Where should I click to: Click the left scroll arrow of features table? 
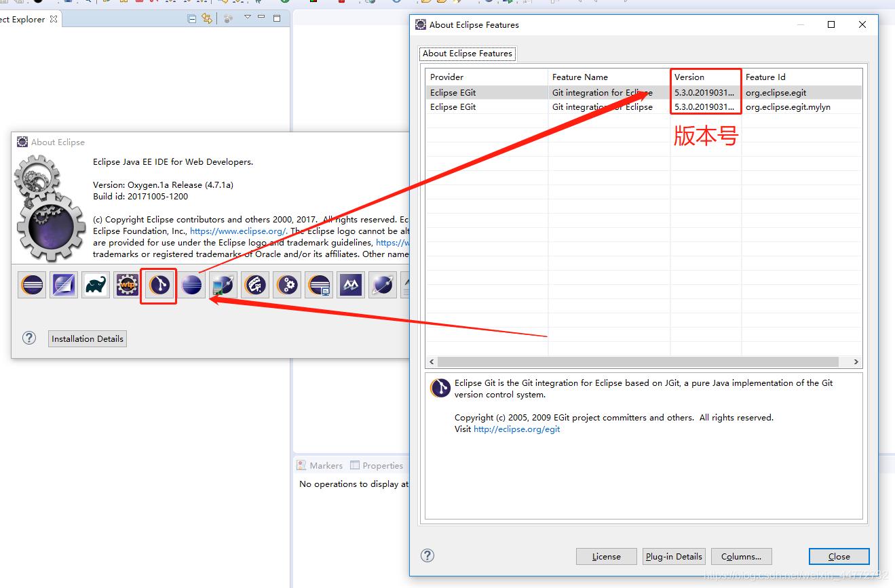[432, 362]
